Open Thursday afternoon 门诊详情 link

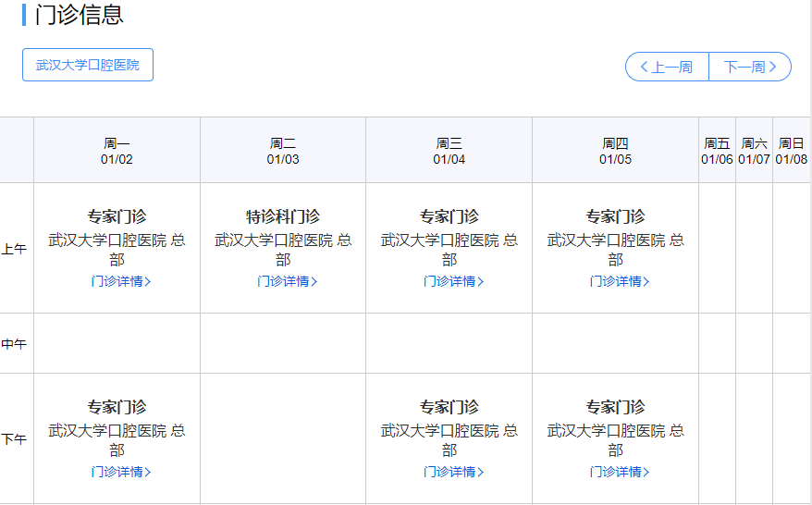coord(620,472)
